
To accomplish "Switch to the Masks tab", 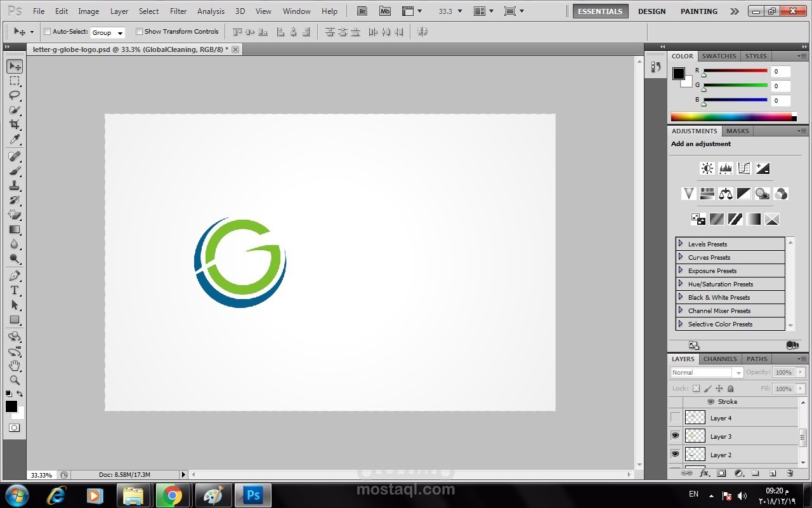I will [737, 131].
